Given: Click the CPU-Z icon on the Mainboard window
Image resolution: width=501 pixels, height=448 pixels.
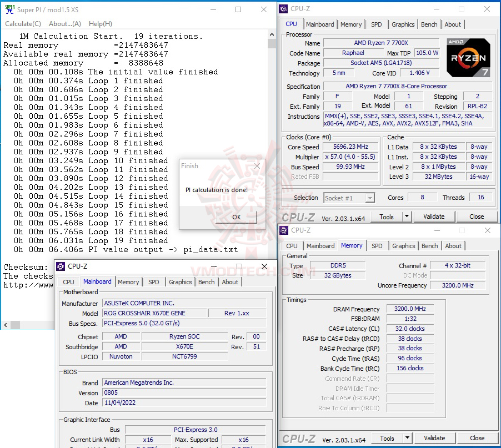Looking at the screenshot, I should pos(59,266).
